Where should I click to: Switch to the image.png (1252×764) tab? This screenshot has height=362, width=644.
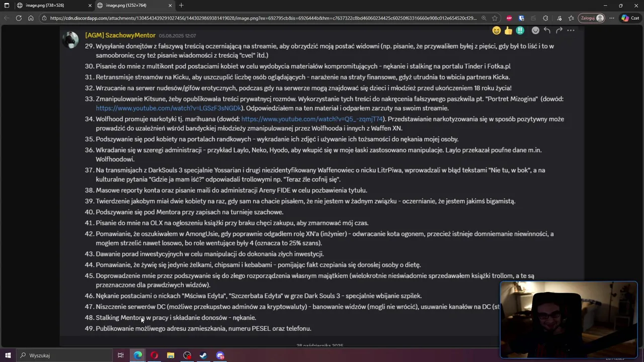click(x=134, y=6)
